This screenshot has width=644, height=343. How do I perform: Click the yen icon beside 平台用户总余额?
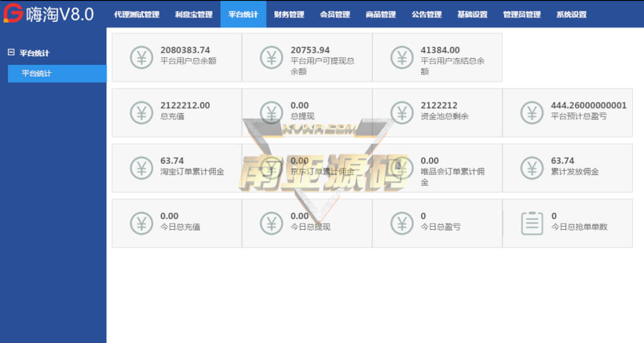tap(142, 57)
